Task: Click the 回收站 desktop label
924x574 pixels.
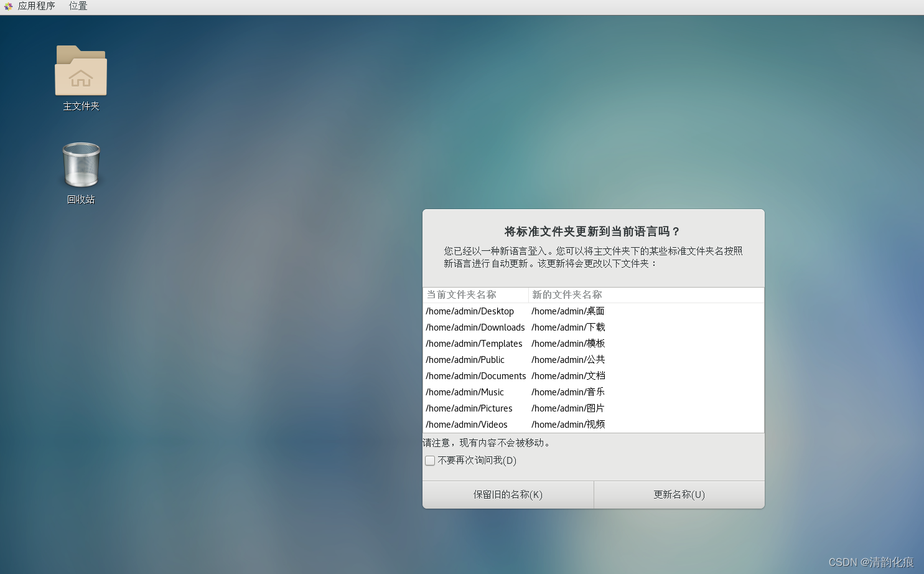Action: (x=81, y=200)
